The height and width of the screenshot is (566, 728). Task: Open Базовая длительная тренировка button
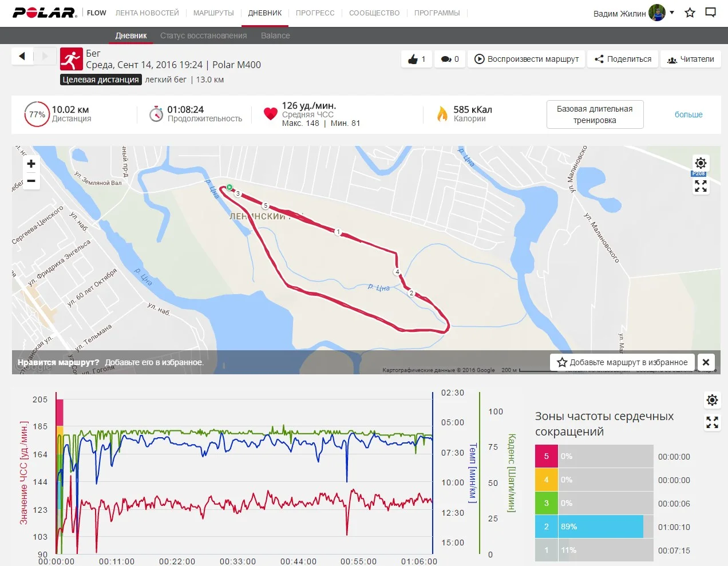pyautogui.click(x=595, y=114)
